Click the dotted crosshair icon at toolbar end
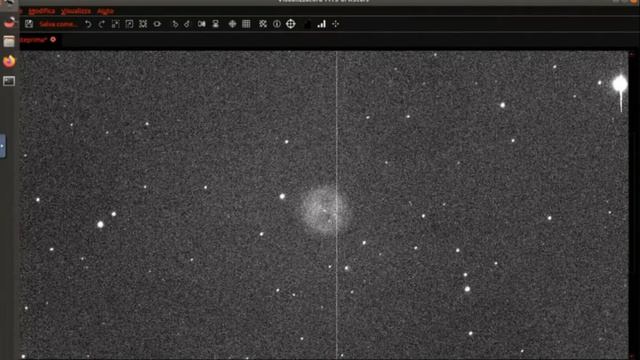Image resolution: width=640 pixels, height=360 pixels. [x=336, y=24]
